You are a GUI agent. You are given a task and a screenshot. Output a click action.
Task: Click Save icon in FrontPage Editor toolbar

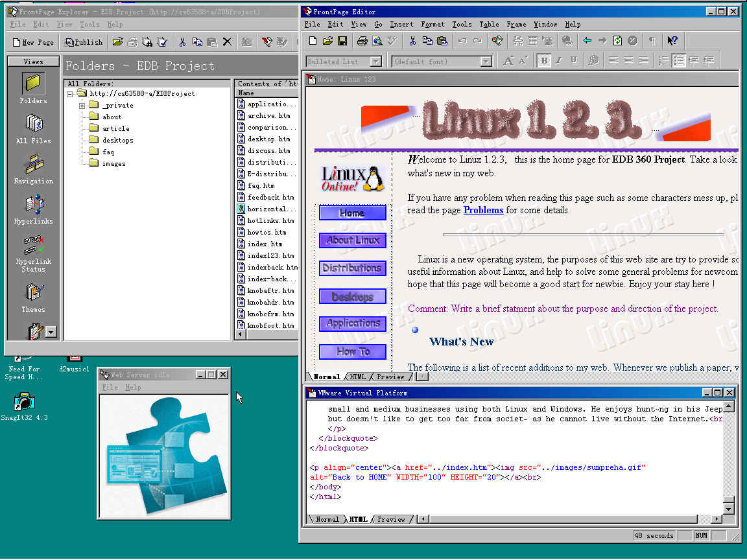point(342,41)
